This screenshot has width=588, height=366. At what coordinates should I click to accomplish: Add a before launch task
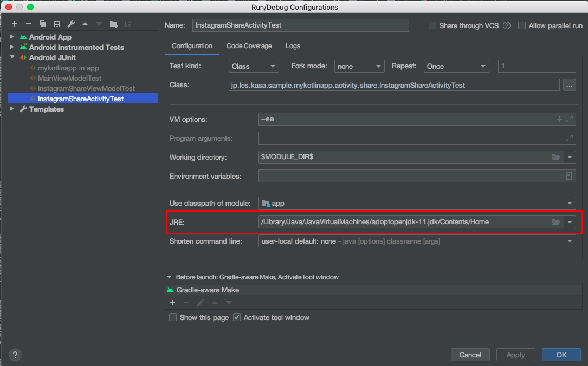(172, 303)
